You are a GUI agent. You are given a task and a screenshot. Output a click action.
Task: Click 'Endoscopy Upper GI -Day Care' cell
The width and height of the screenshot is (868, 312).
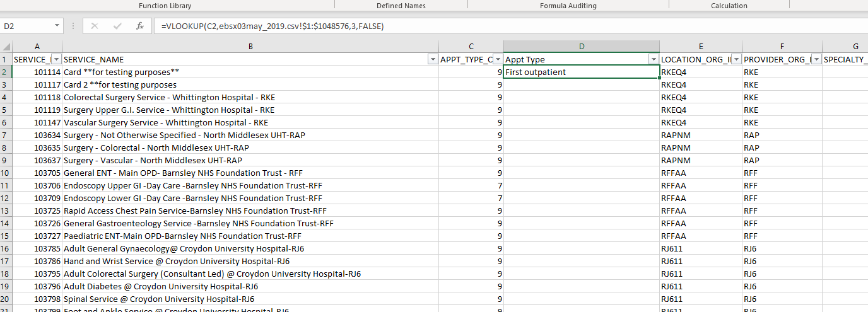click(x=250, y=185)
